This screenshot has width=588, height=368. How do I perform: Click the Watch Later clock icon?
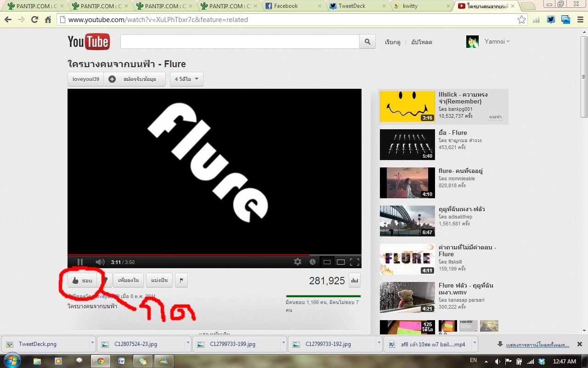click(312, 262)
